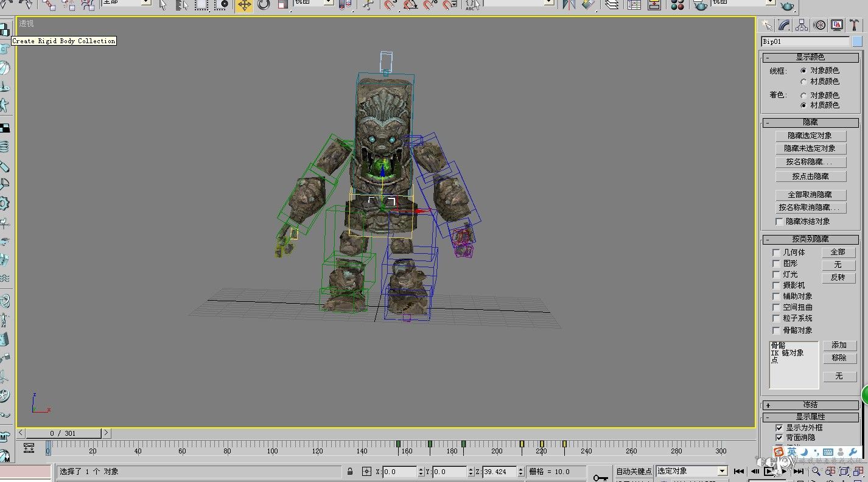Click the Use Pivot Point Center icon
The image size is (868, 482).
point(345,5)
